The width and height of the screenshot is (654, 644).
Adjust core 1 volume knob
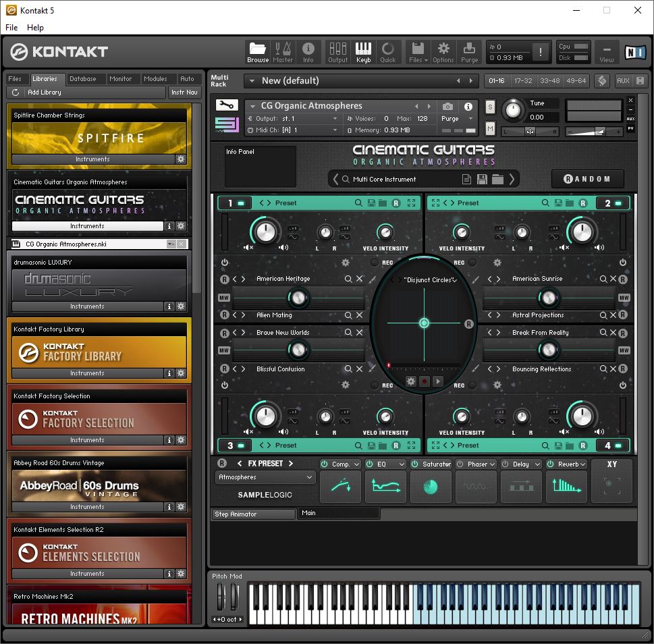265,232
